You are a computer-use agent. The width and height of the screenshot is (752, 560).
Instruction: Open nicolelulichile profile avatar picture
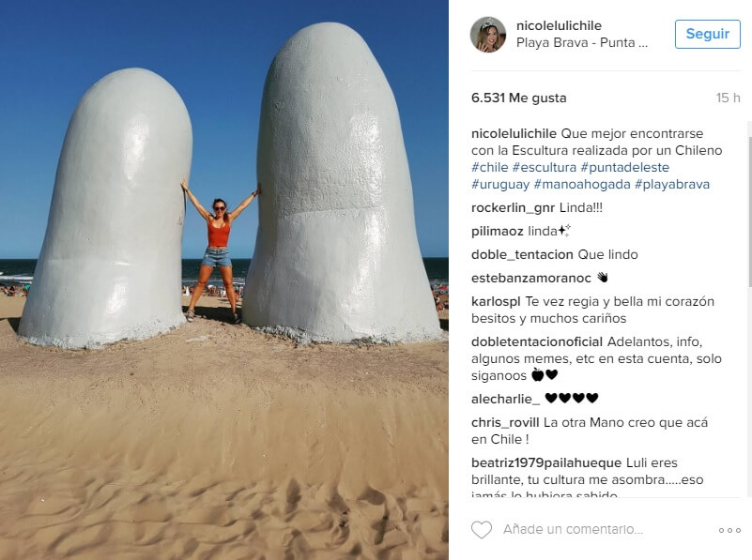(488, 34)
